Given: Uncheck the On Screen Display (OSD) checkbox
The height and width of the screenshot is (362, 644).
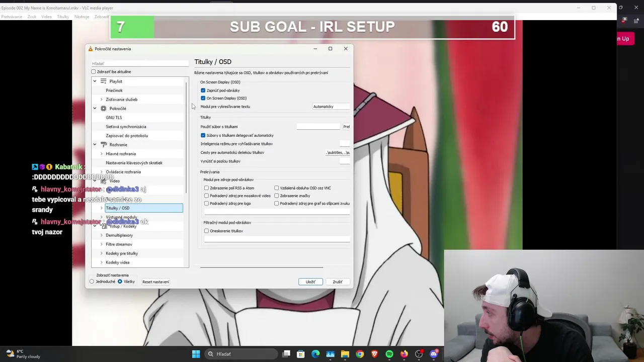Looking at the screenshot, I should [x=203, y=98].
